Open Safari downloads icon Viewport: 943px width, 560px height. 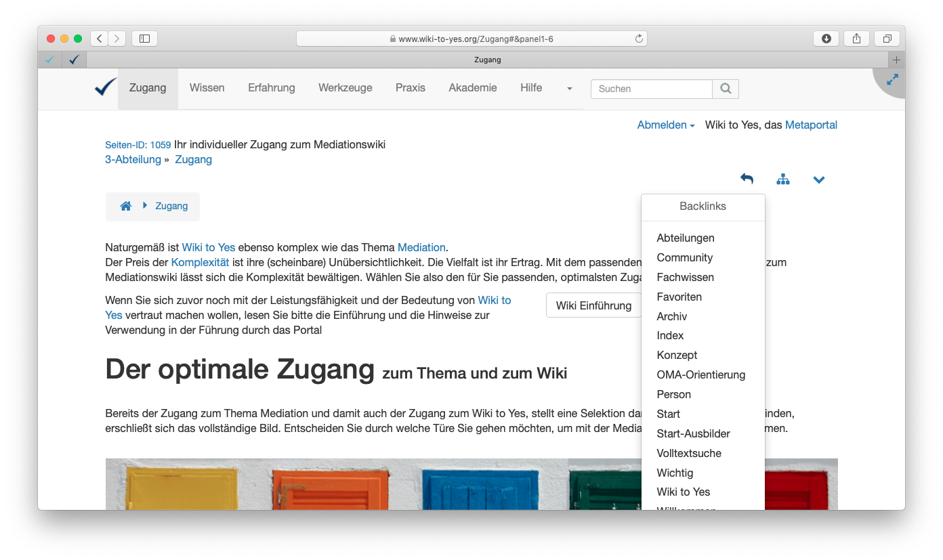[826, 39]
